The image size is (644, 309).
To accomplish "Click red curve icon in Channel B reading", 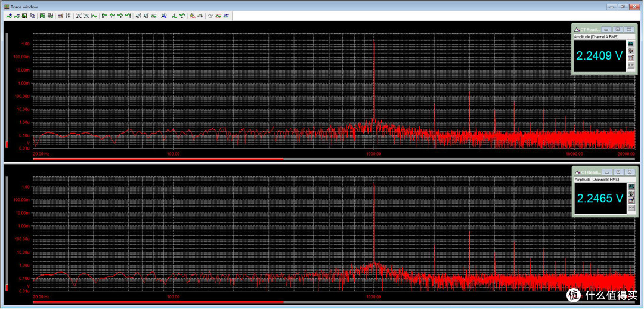I will pyautogui.click(x=631, y=193).
